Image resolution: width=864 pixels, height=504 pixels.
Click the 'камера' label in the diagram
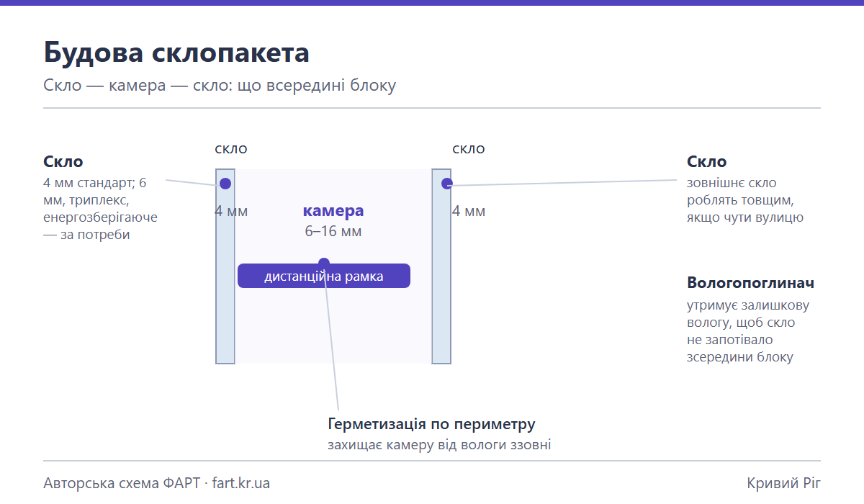(333, 211)
